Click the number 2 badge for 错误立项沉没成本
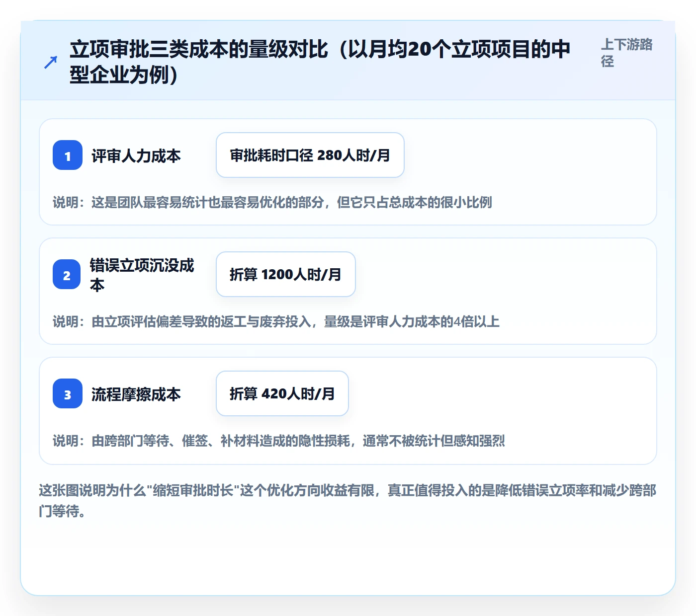 67,274
